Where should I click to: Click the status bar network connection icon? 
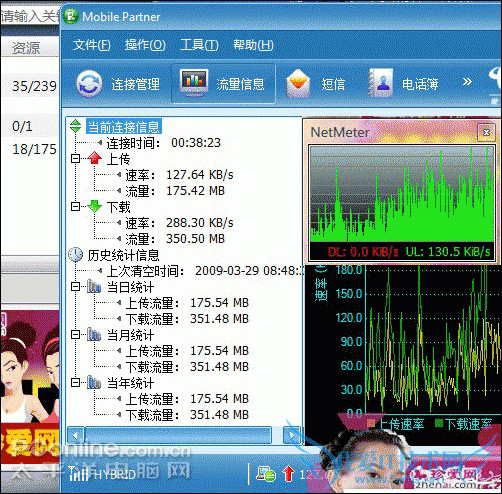[266, 474]
